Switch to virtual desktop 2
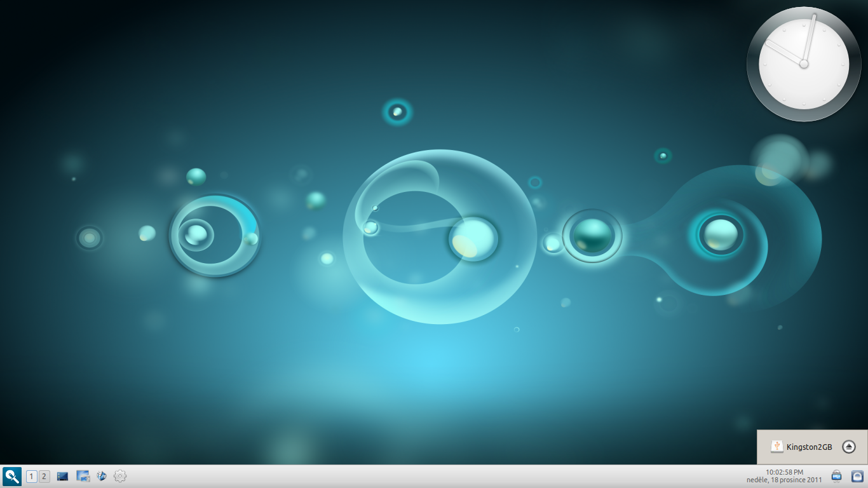This screenshot has width=868, height=488. 44,477
